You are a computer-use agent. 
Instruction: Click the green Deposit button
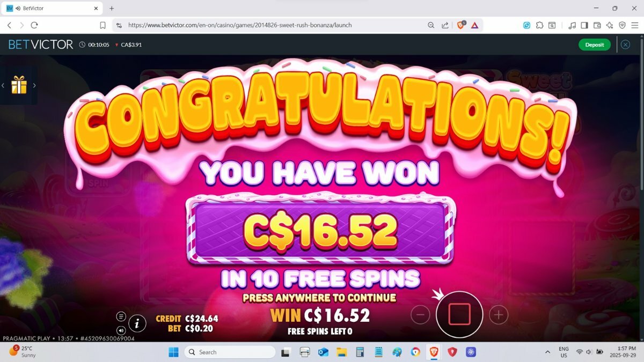[x=595, y=45]
